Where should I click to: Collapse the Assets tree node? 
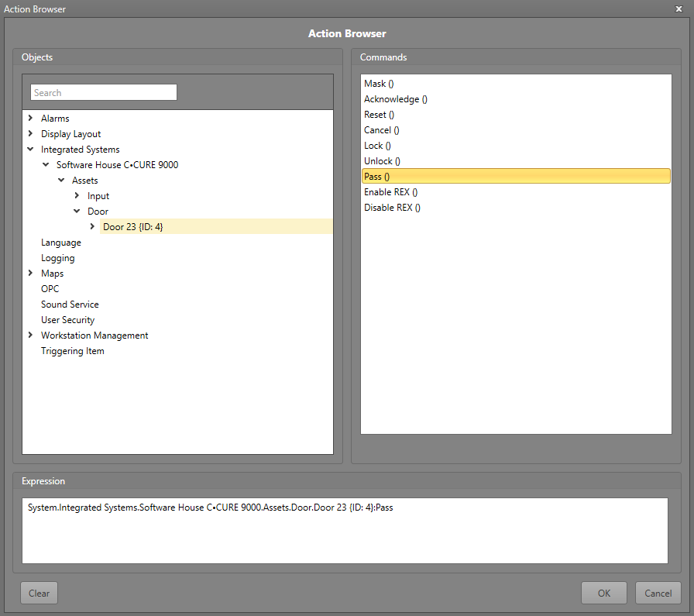tap(61, 181)
